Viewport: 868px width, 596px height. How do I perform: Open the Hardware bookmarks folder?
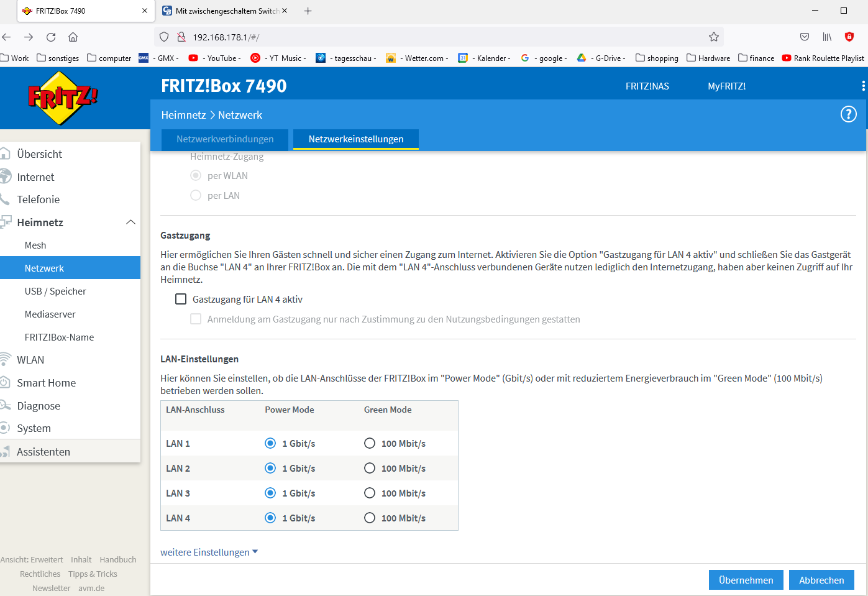[708, 58]
